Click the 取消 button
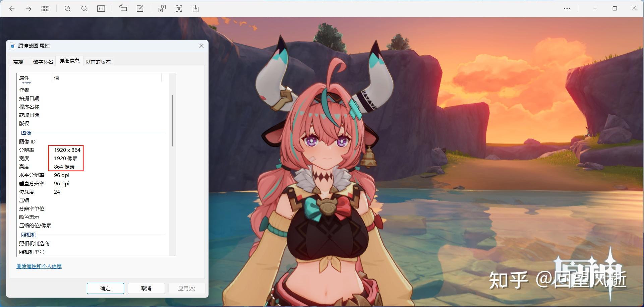The image size is (644, 307). [x=146, y=288]
